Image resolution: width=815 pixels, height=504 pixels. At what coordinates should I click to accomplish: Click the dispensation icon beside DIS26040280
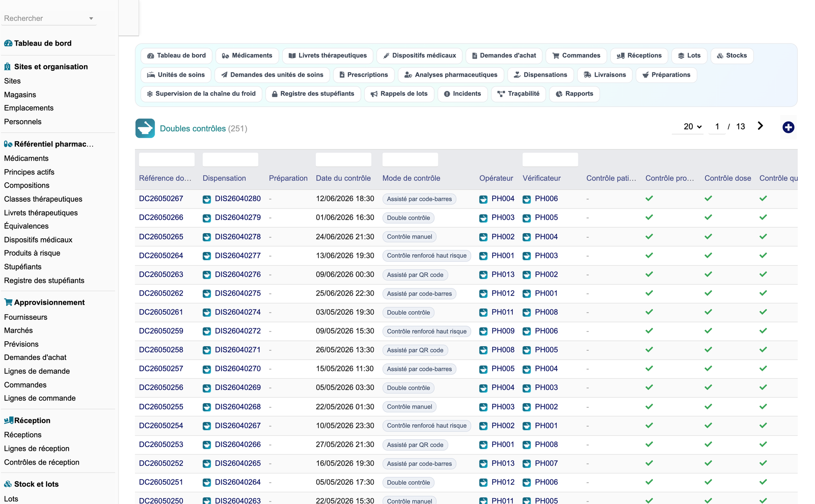(x=207, y=199)
